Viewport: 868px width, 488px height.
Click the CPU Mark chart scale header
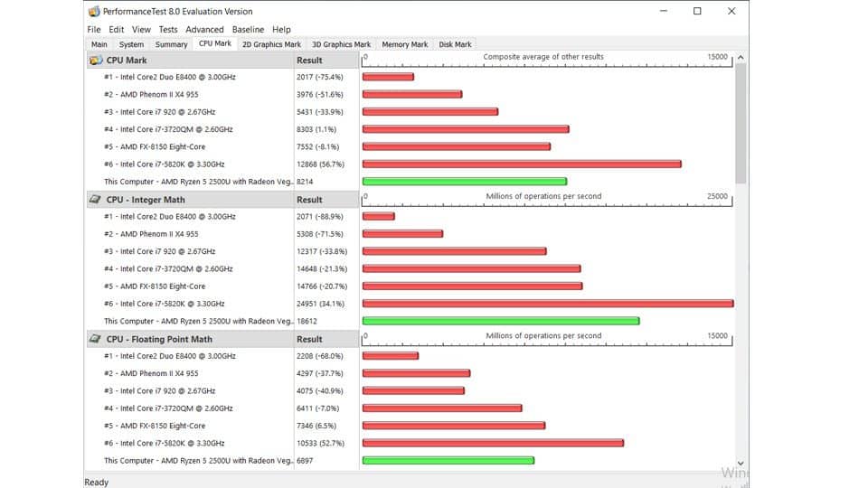tap(547, 61)
